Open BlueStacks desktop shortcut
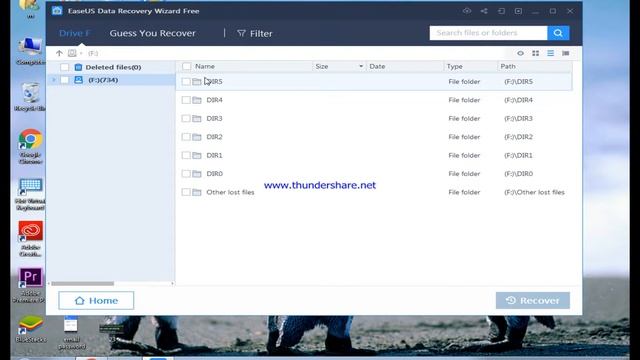640x360 pixels. point(30,329)
